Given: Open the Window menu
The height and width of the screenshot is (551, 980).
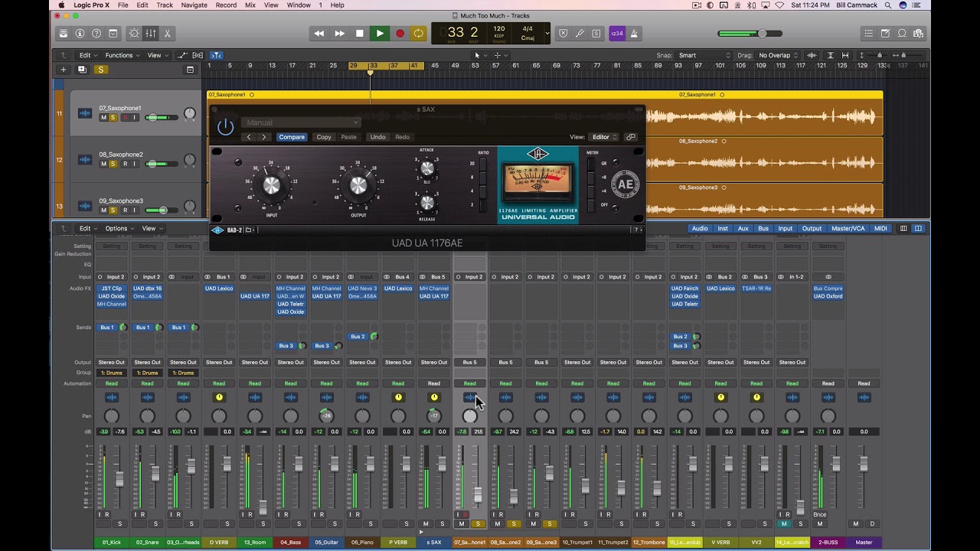Looking at the screenshot, I should point(299,5).
